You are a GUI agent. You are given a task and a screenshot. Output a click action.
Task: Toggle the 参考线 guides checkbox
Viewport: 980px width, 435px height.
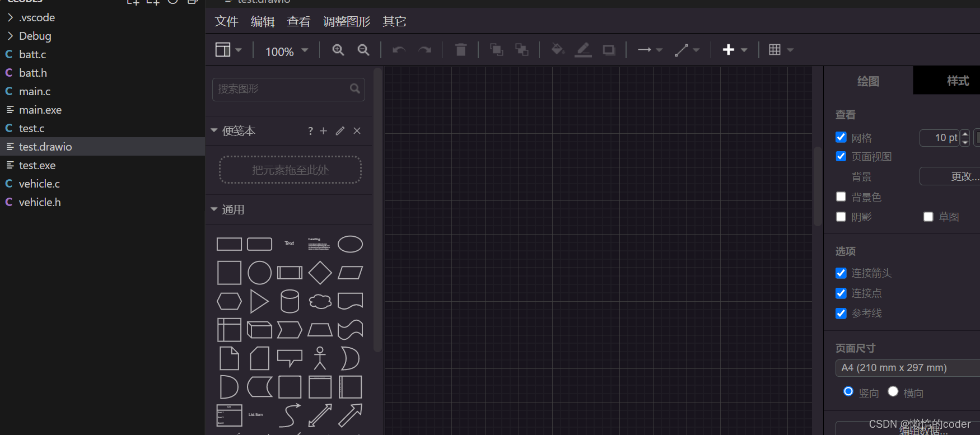[841, 313]
